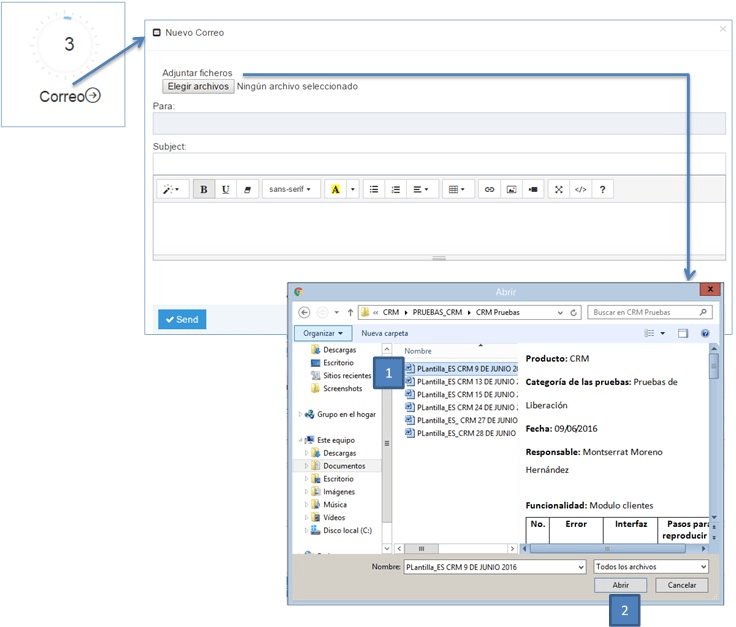The height and width of the screenshot is (627, 736).
Task: Open the Todos los archivos filter
Action: tap(650, 567)
